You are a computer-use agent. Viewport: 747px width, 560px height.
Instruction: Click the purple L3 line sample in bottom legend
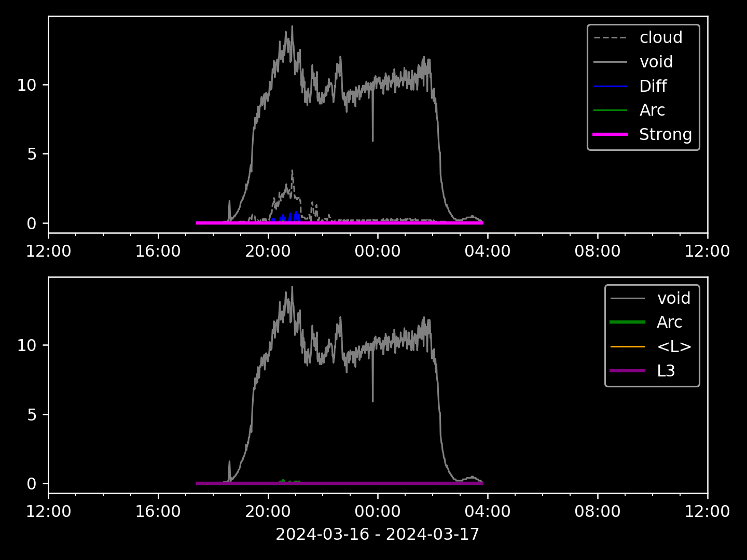(628, 371)
